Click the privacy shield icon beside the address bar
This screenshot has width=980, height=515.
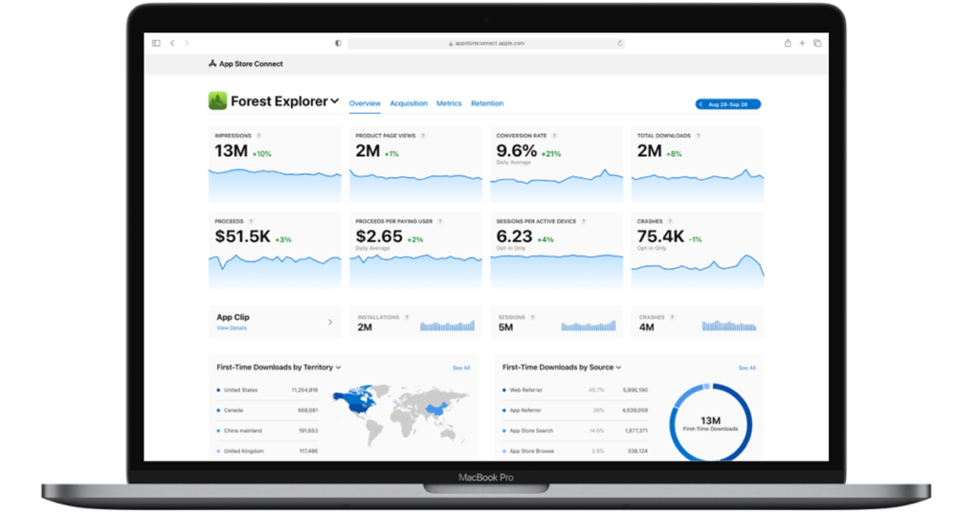click(x=338, y=43)
